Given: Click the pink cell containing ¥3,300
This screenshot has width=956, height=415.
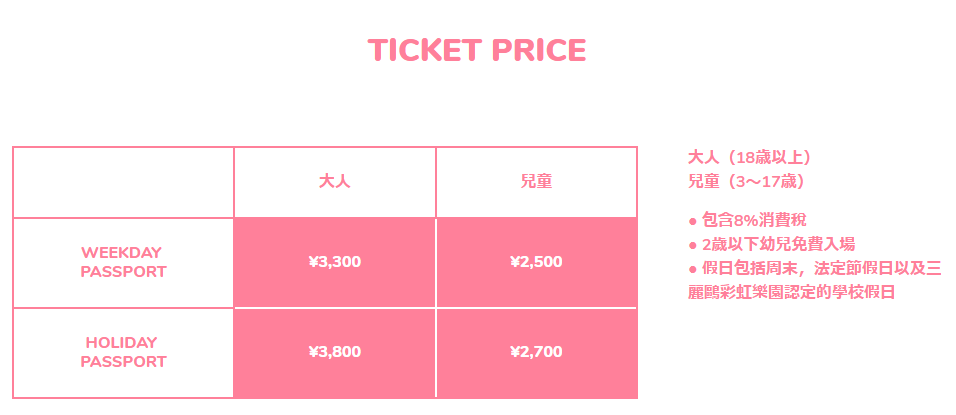Looking at the screenshot, I should 335,262.
